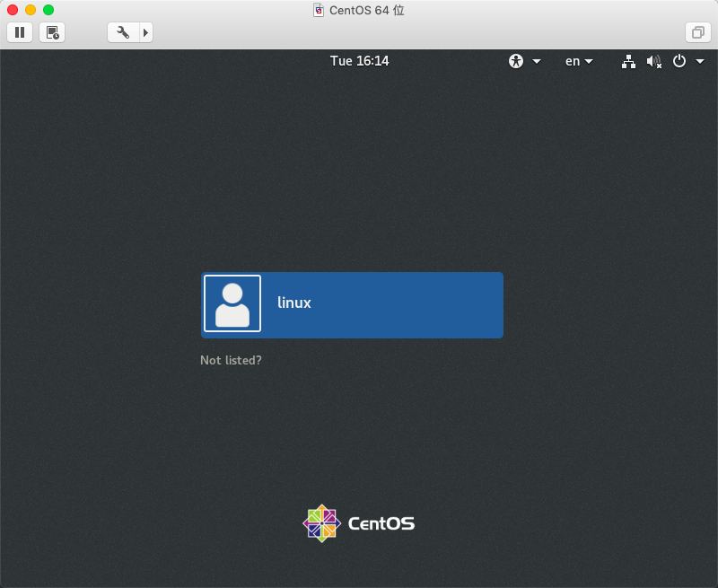Select the linux user avatar
The height and width of the screenshot is (588, 718).
[x=232, y=303]
